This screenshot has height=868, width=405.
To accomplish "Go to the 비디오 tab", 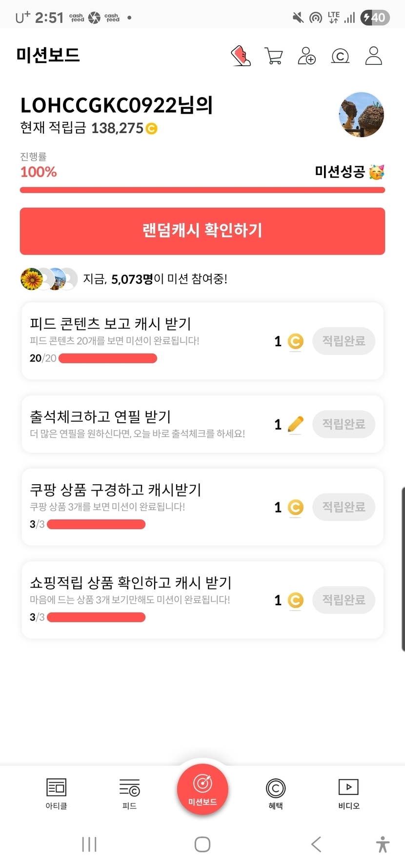I will (x=348, y=793).
